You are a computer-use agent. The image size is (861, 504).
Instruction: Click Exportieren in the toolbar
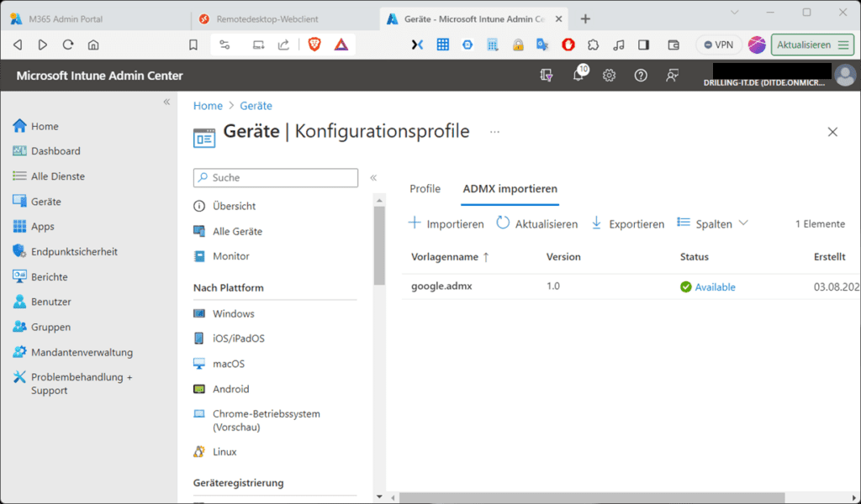[x=627, y=223]
